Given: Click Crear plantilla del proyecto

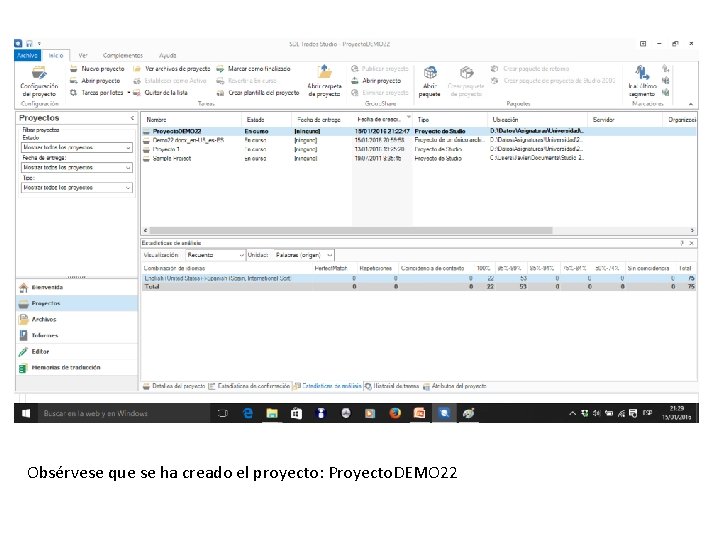Looking at the screenshot, I should (258, 93).
